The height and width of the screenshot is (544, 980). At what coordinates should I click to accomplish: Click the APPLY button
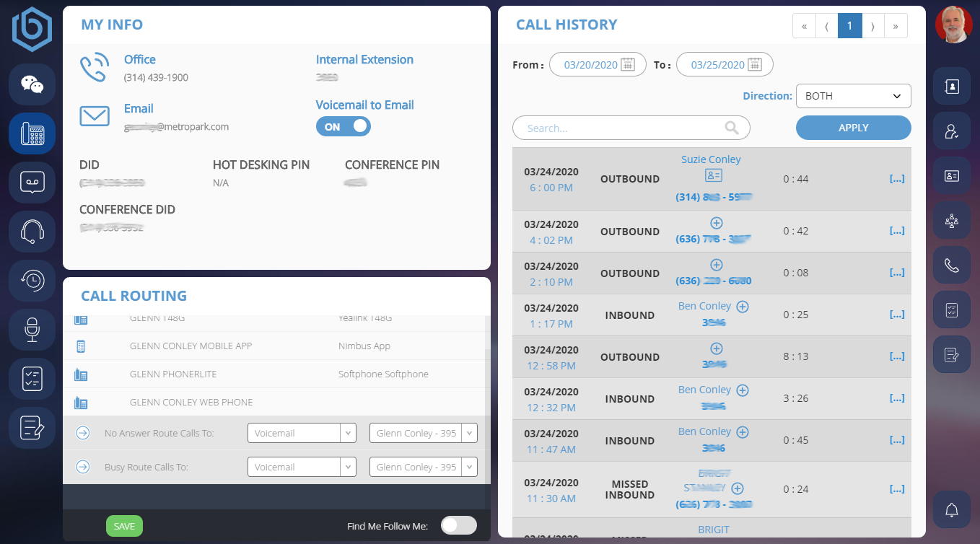pos(853,128)
